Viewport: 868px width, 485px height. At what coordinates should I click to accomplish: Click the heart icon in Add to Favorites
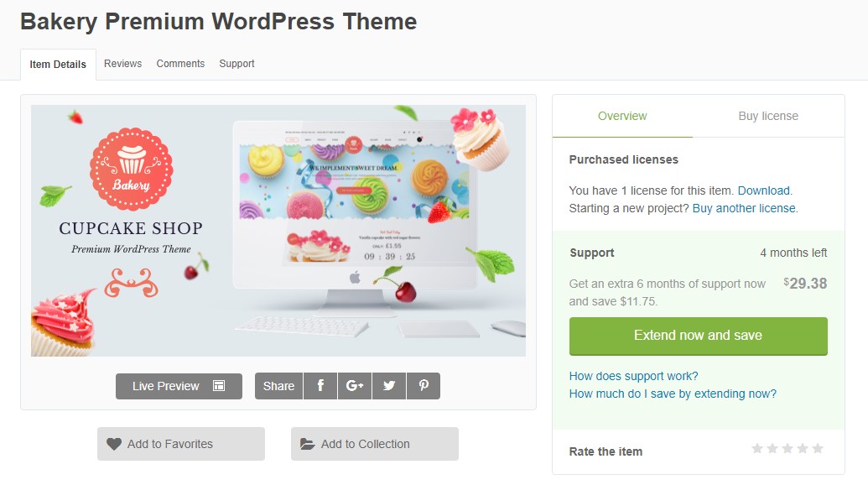tap(114, 444)
